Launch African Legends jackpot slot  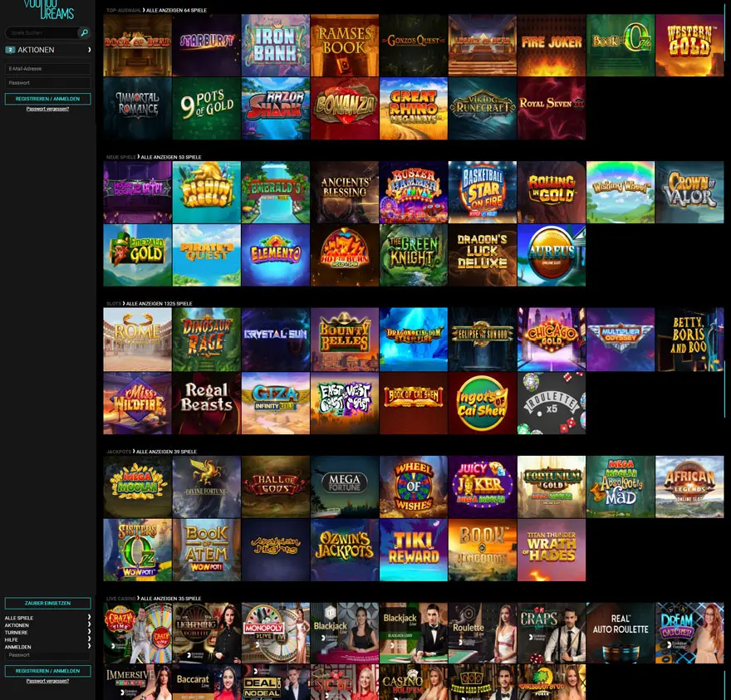point(689,487)
